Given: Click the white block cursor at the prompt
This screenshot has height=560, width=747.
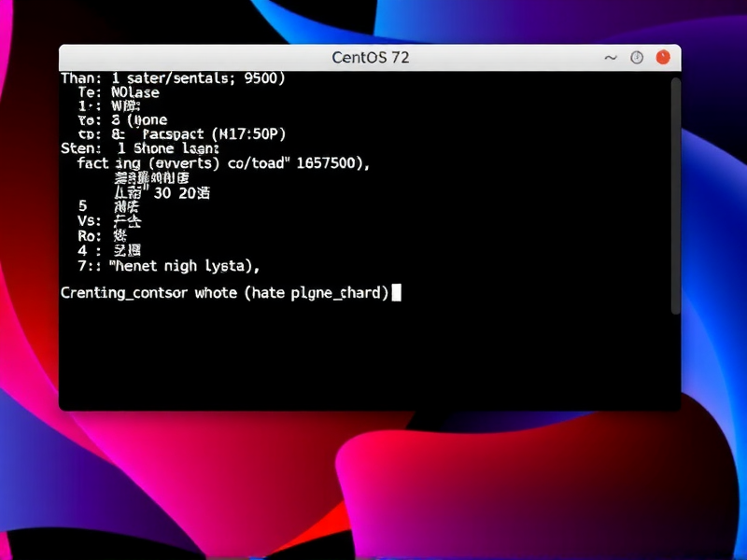Looking at the screenshot, I should coord(396,293).
